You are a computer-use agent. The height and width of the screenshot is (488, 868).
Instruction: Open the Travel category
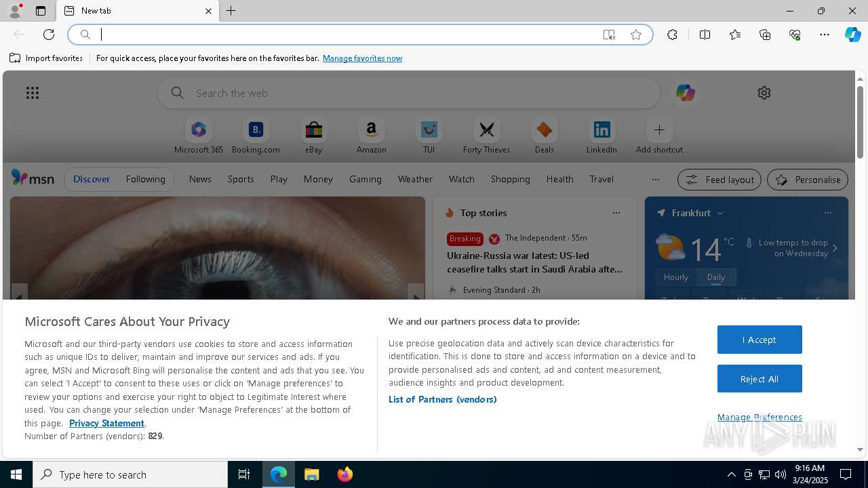tap(601, 179)
